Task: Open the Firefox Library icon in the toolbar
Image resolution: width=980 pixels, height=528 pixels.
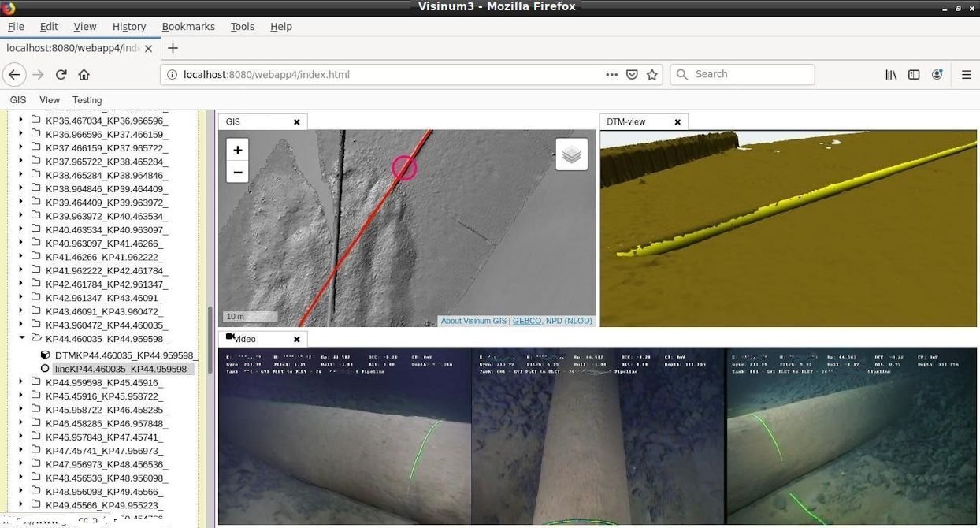Action: [x=891, y=74]
